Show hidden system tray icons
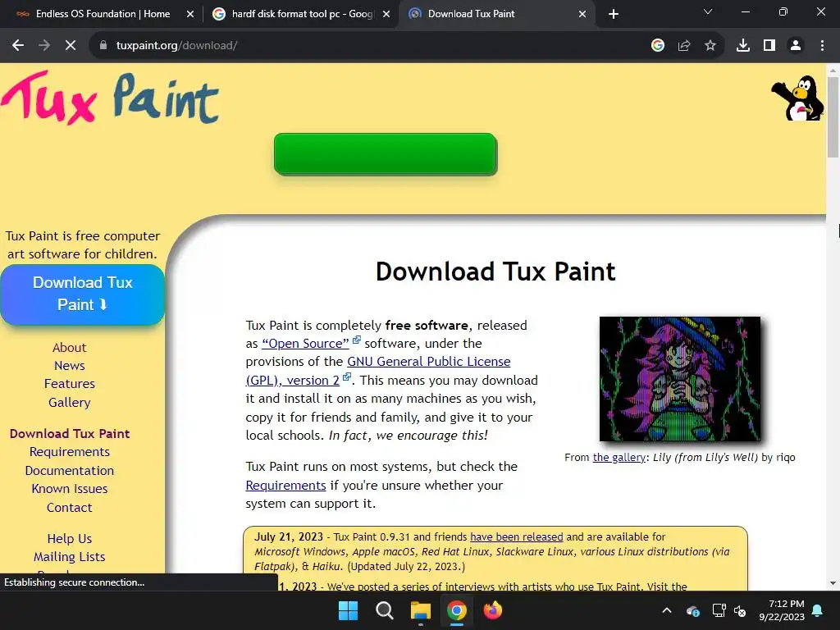 [x=667, y=610]
